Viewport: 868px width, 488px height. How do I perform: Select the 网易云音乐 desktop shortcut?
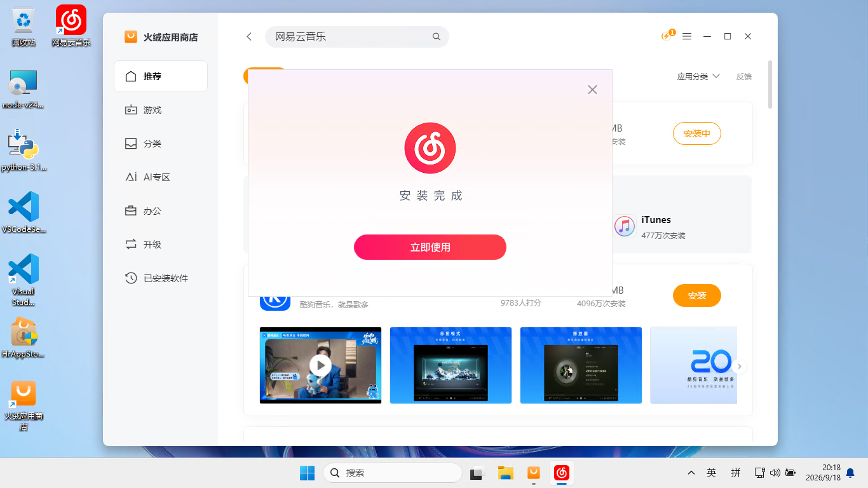(71, 27)
